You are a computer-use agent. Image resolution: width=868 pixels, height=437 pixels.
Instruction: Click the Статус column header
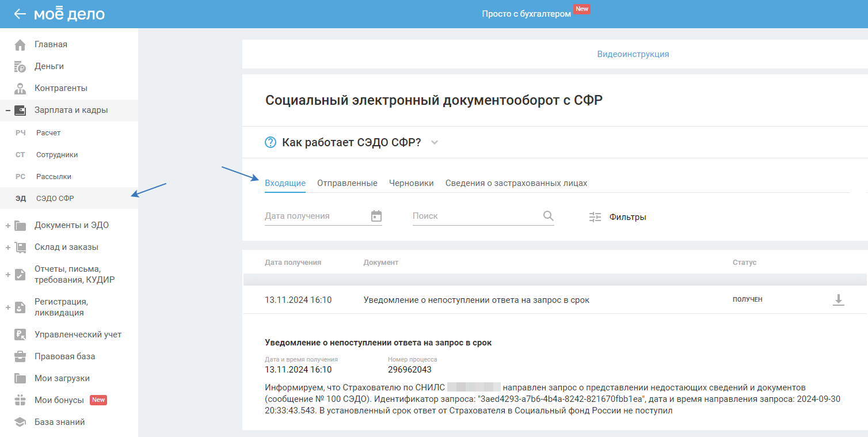pyautogui.click(x=744, y=263)
